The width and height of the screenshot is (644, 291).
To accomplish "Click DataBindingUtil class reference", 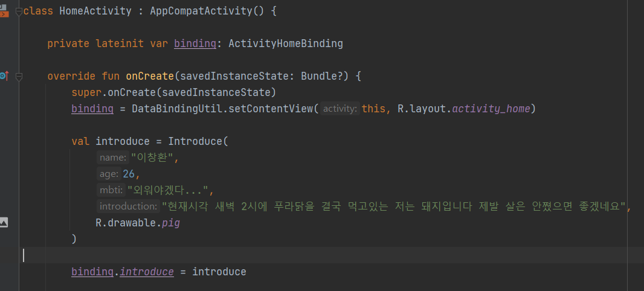I will (177, 109).
